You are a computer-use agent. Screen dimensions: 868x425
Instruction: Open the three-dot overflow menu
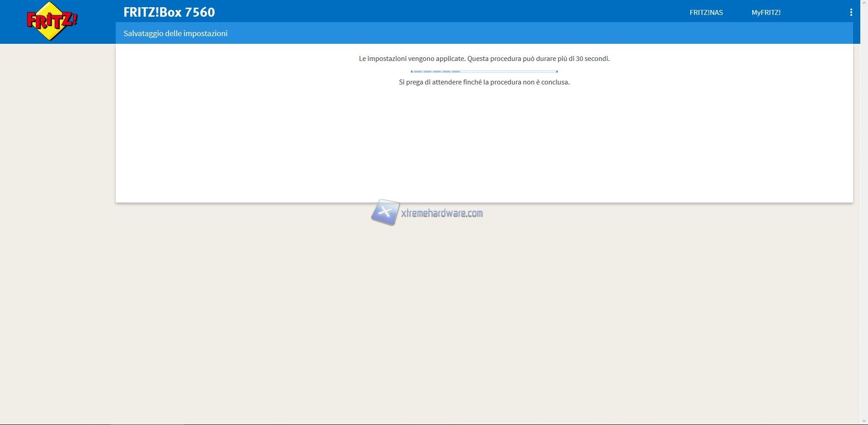[x=851, y=13]
